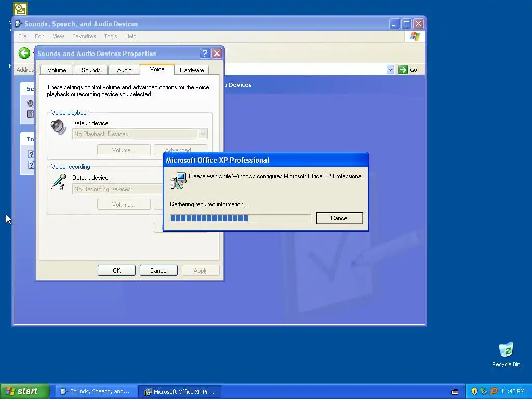Select the Voice tab
The width and height of the screenshot is (532, 399).
(157, 69)
